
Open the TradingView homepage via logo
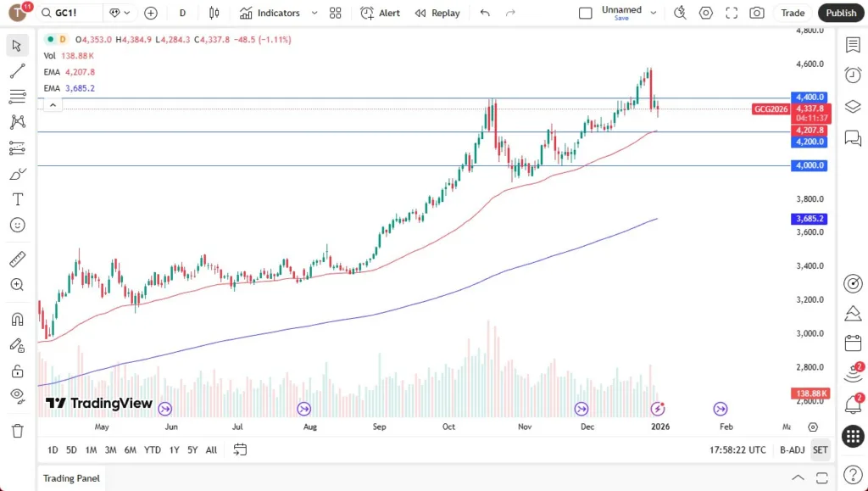(x=19, y=13)
